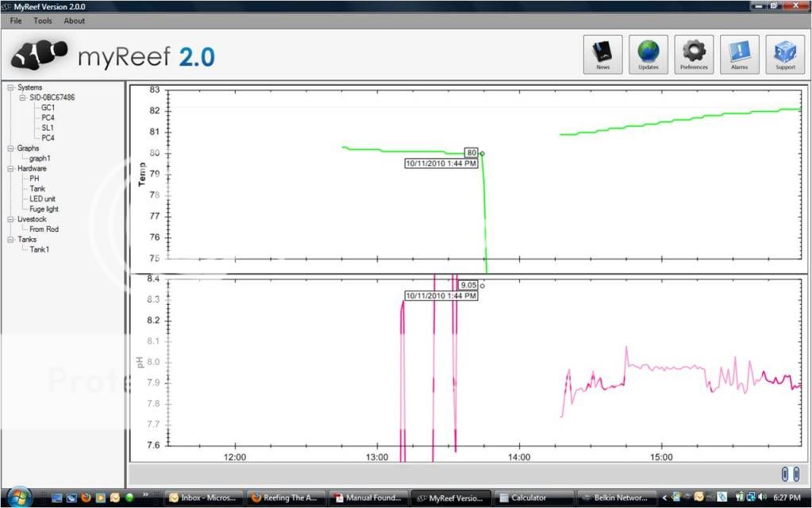Image resolution: width=812 pixels, height=508 pixels.
Task: Switch to Inbox - Microsoft taskbar window
Action: tap(204, 498)
